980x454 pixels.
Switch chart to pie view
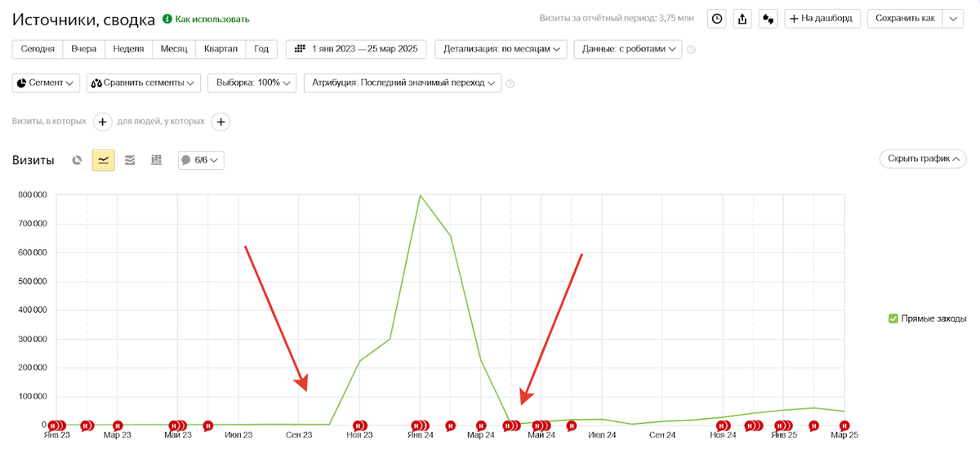click(x=77, y=160)
